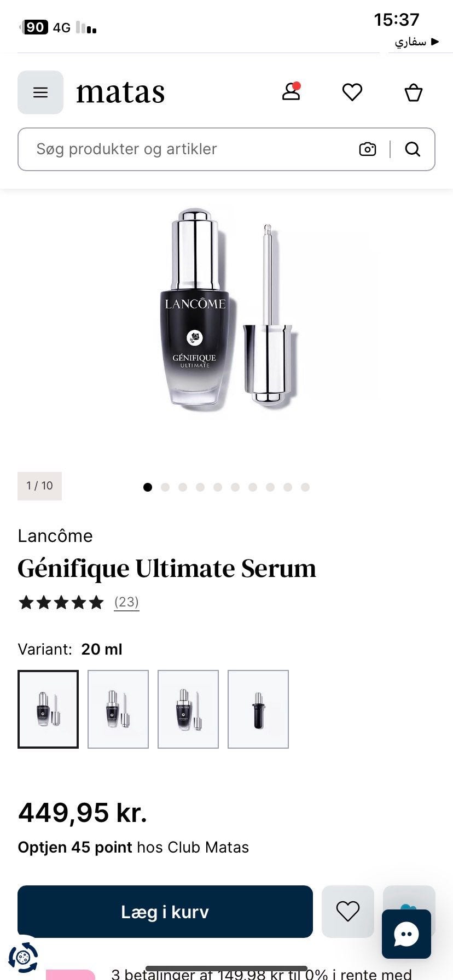Open the hamburger menu
This screenshot has height=980, width=453.
pyautogui.click(x=40, y=92)
